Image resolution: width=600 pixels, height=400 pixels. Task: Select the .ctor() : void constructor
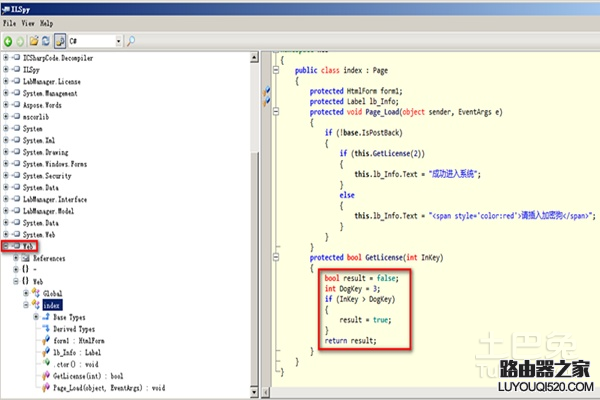coord(75,364)
